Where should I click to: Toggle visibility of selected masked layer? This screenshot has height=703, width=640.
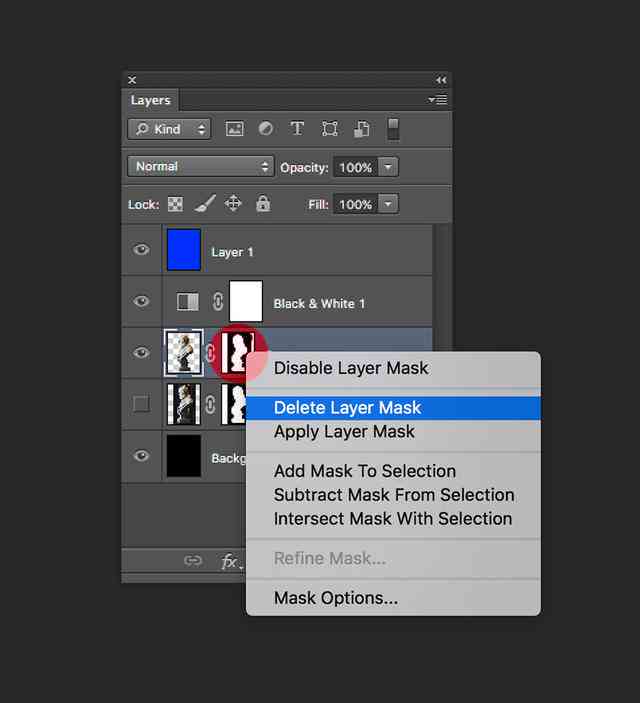pos(141,353)
